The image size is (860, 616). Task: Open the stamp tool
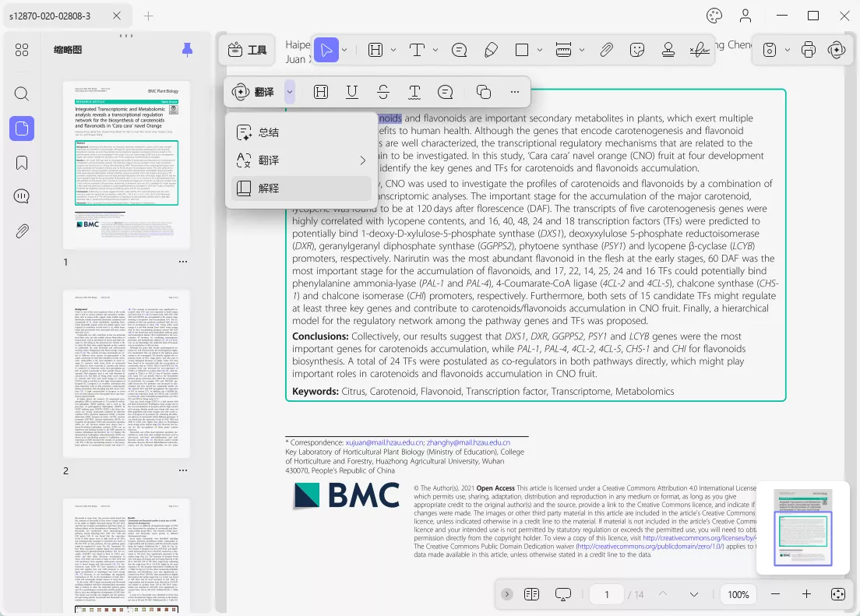[x=668, y=50]
